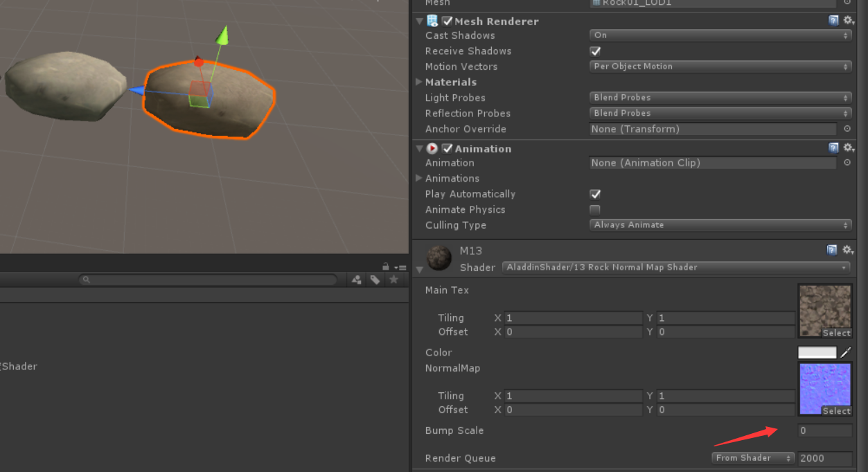
Task: Expand the Animations list
Action: pos(418,178)
